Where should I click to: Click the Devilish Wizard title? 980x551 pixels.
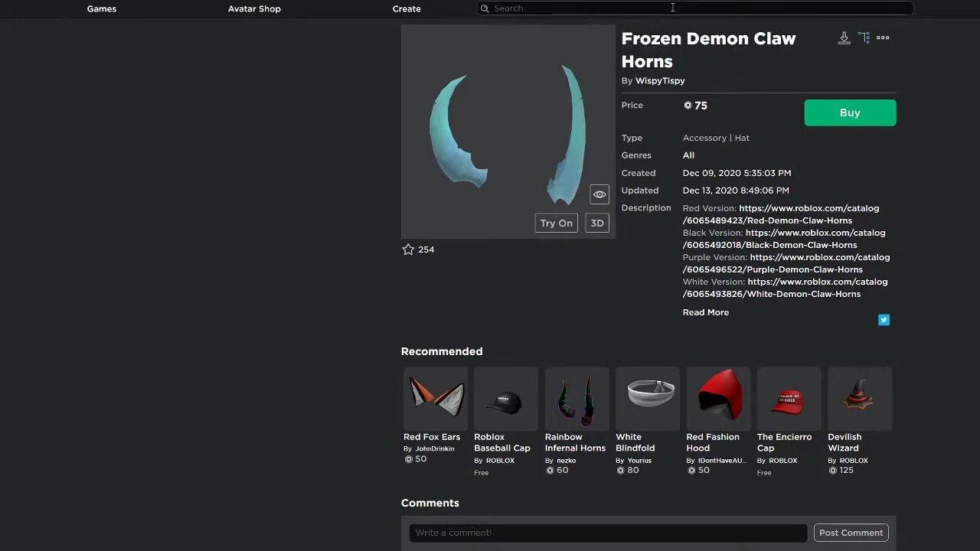(x=844, y=442)
